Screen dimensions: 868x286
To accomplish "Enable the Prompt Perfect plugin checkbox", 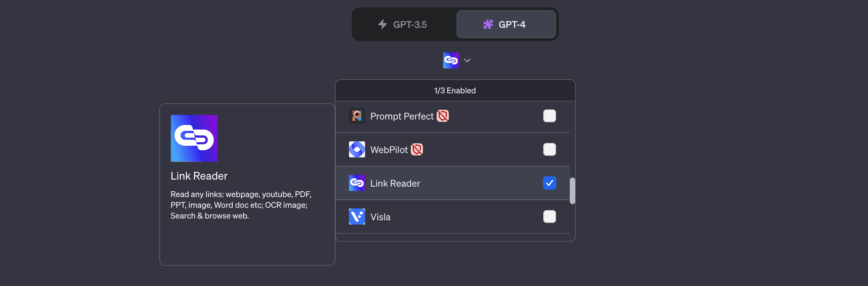I will [550, 116].
